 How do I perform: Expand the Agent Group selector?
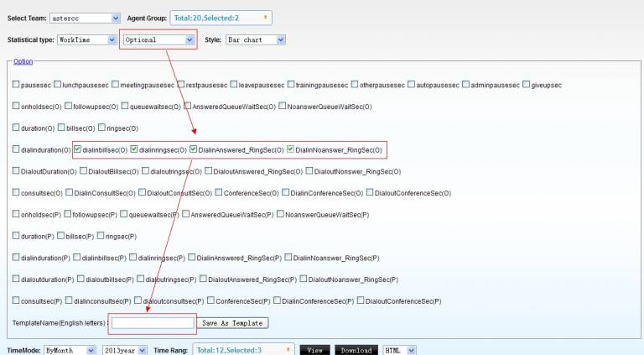click(221, 18)
